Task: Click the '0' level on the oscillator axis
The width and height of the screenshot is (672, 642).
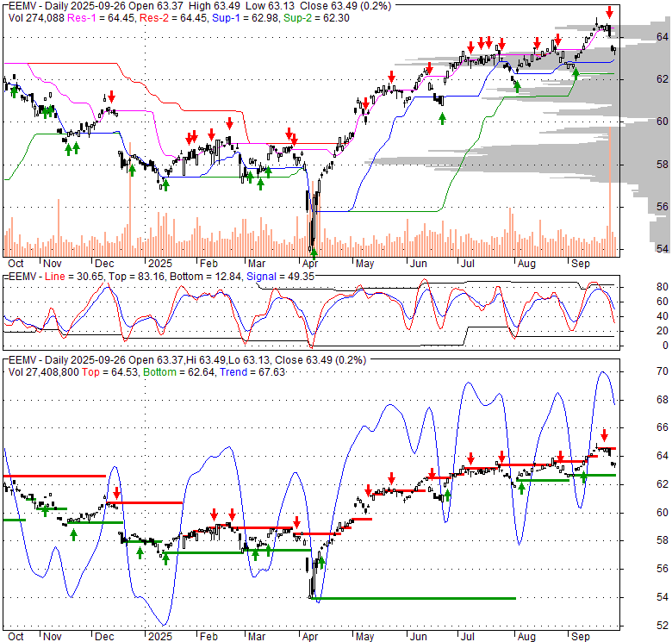Action: pyautogui.click(x=665, y=345)
